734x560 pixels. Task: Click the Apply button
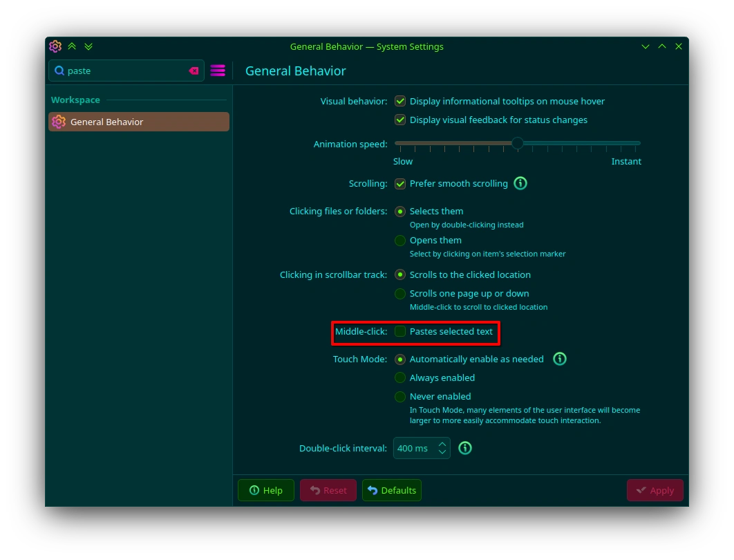coord(655,490)
